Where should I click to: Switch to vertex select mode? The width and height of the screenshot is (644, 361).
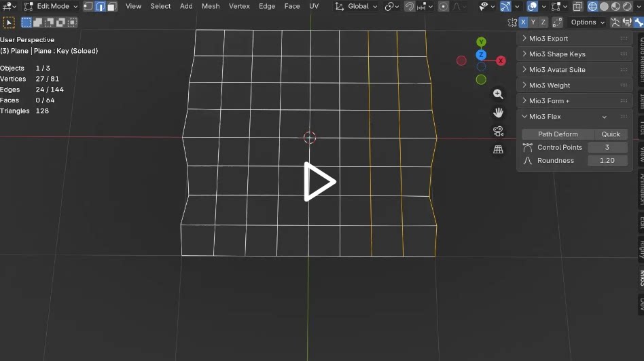[x=88, y=6]
